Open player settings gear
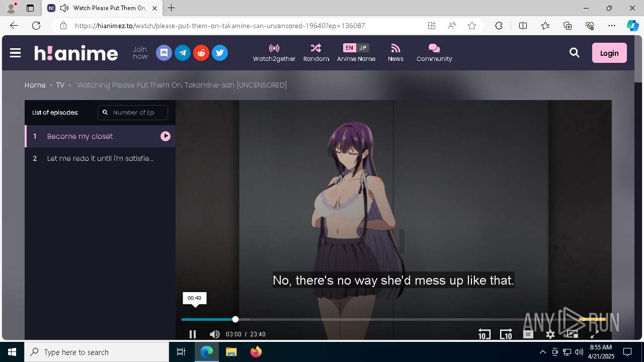The height and width of the screenshot is (362, 644). pos(550,334)
